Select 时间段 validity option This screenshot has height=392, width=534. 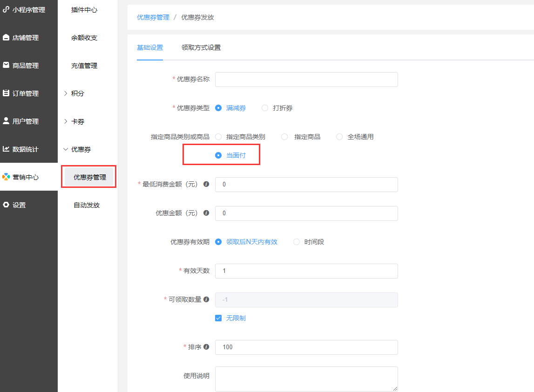tap(297, 242)
